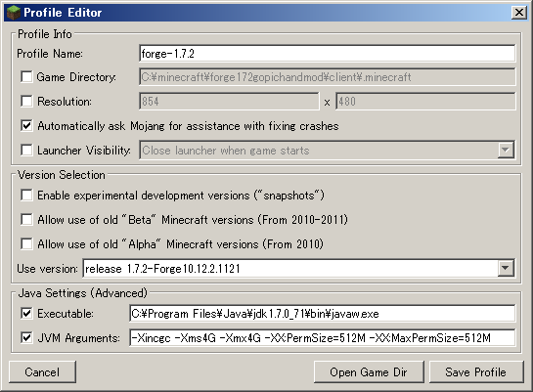The width and height of the screenshot is (533, 392).
Task: Click the Save Profile button
Action: click(x=476, y=371)
